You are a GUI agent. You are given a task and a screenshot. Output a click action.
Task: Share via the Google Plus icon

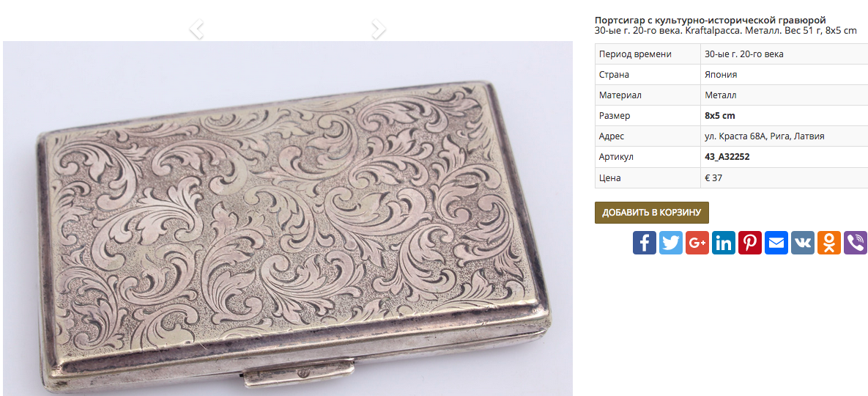[x=697, y=243]
